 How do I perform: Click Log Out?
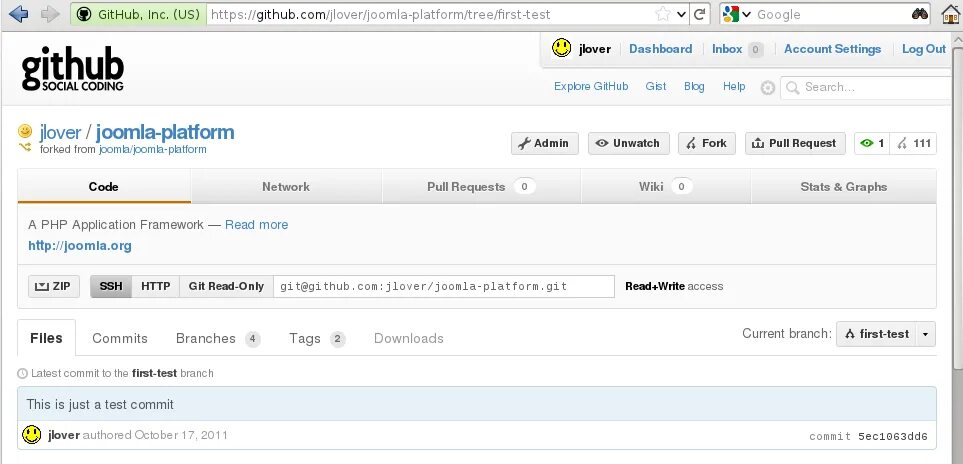[924, 49]
